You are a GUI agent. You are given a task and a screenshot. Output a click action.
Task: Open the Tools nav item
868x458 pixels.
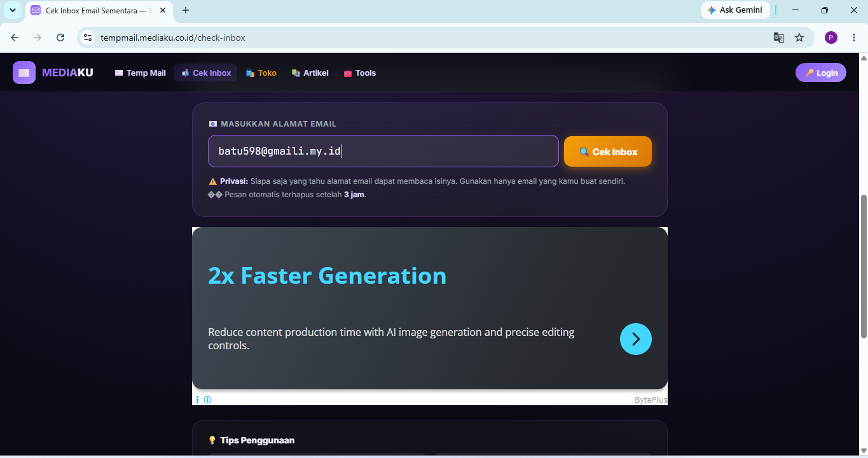click(x=359, y=73)
